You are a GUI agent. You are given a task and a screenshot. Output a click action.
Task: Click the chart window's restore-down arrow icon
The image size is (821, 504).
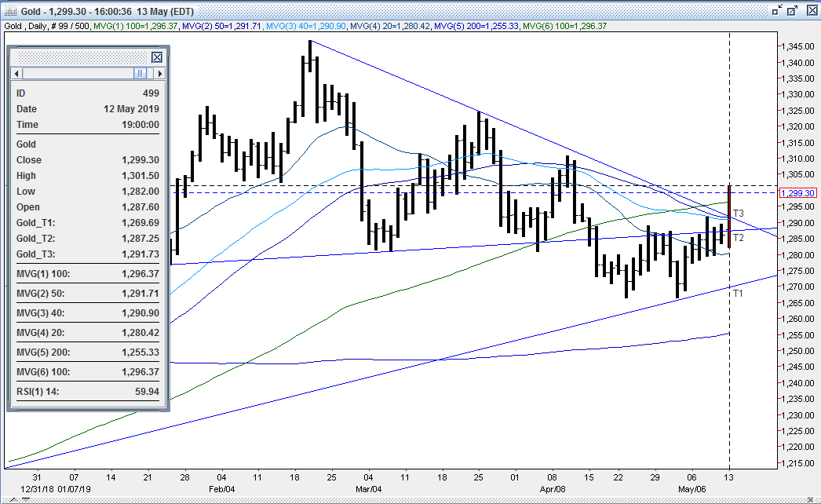778,10
